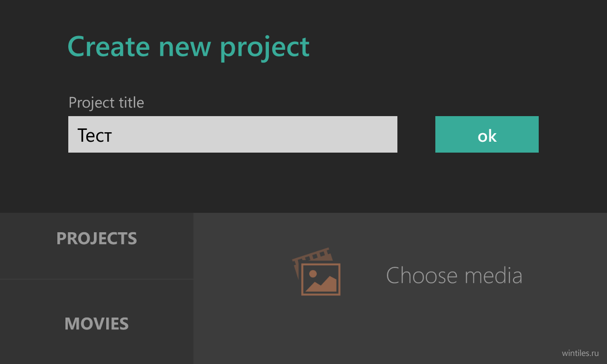Focus the Project title input field

pyautogui.click(x=233, y=134)
